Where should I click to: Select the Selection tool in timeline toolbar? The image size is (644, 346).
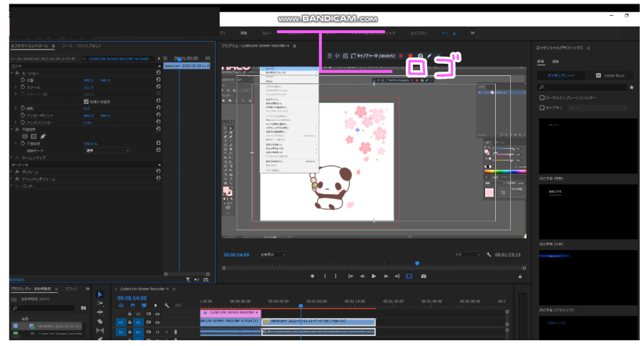(x=99, y=294)
